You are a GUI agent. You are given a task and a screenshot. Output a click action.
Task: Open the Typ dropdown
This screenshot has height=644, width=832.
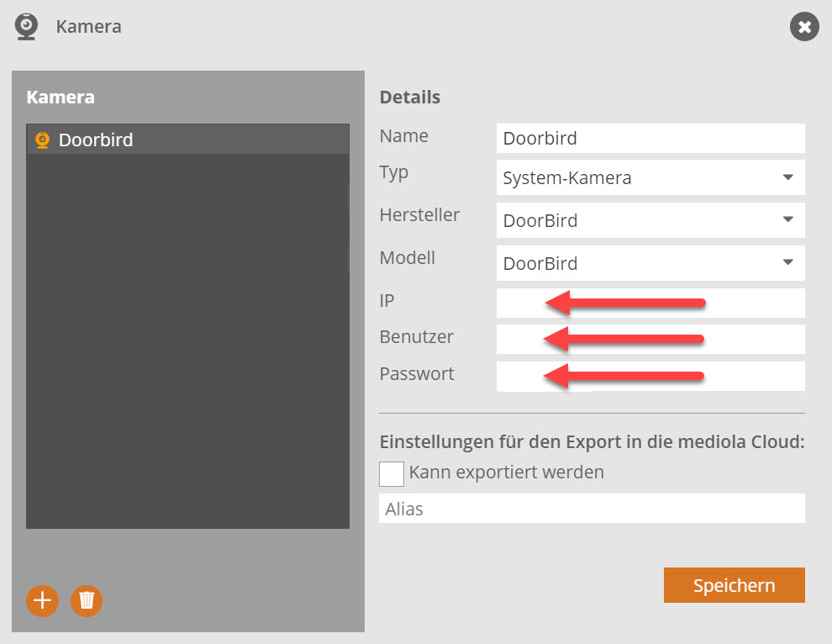click(650, 177)
